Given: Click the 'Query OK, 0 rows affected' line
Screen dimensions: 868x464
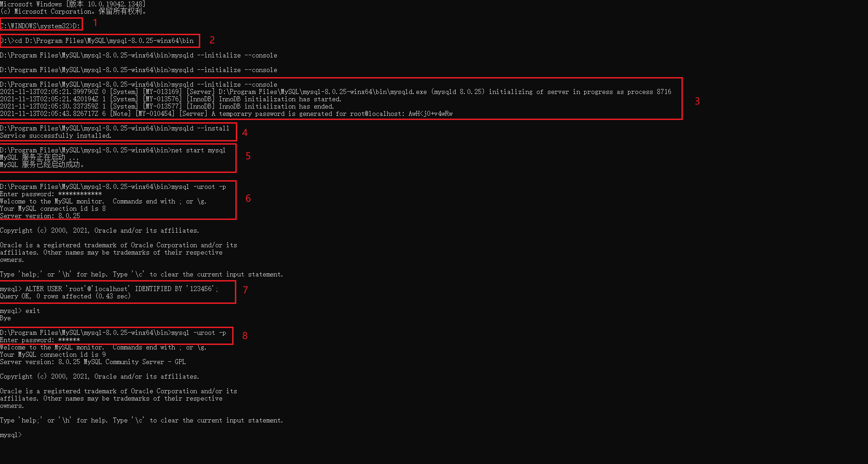Looking at the screenshot, I should pyautogui.click(x=65, y=296).
